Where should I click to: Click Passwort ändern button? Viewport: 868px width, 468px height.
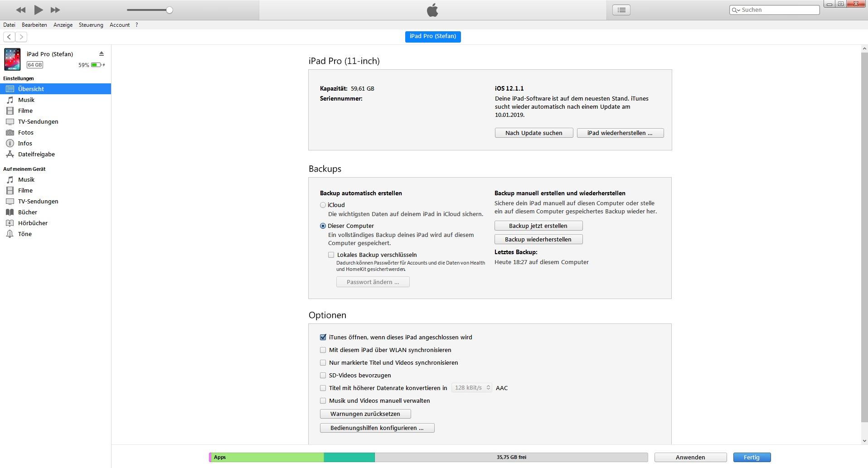[373, 282]
